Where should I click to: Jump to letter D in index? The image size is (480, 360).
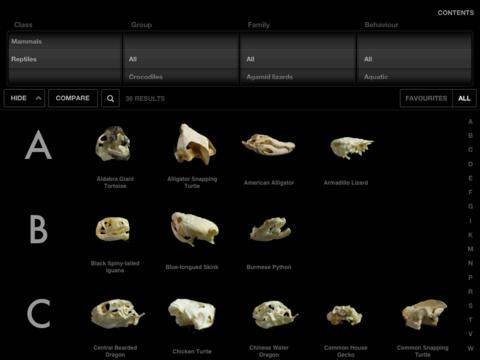point(470,164)
